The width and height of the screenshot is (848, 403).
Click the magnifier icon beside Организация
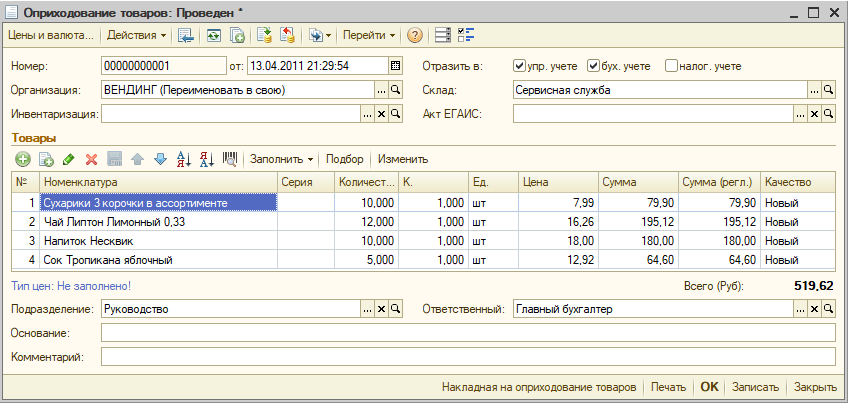click(x=396, y=90)
